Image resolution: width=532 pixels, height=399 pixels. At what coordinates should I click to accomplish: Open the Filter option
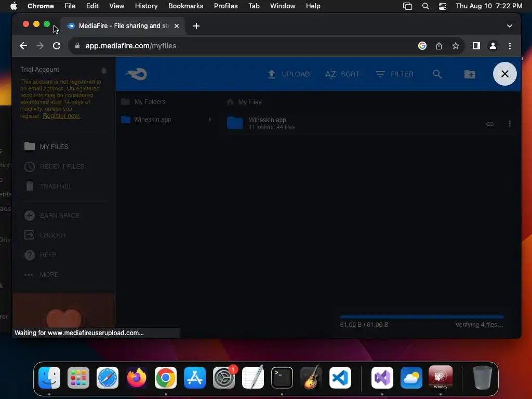tap(395, 74)
